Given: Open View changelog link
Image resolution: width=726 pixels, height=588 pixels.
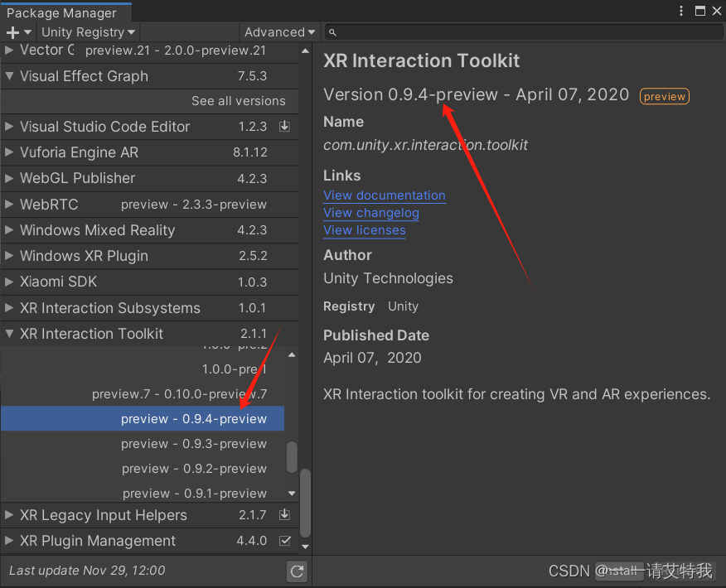Looking at the screenshot, I should tap(371, 213).
